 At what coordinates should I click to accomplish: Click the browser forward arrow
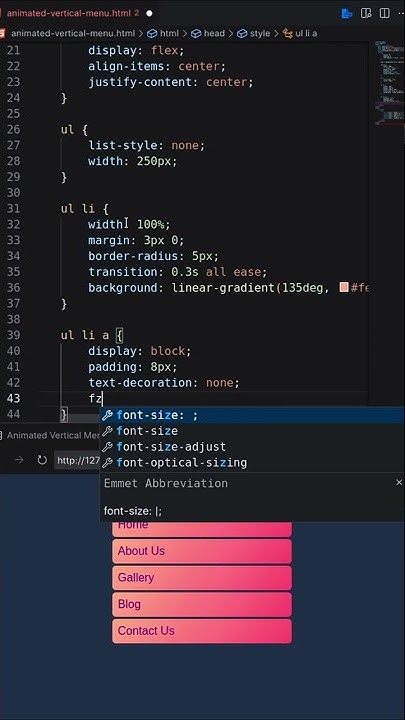point(19,460)
